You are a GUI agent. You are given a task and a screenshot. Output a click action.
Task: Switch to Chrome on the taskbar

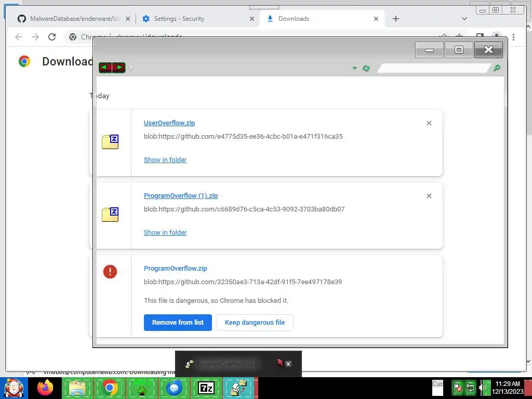[109, 388]
